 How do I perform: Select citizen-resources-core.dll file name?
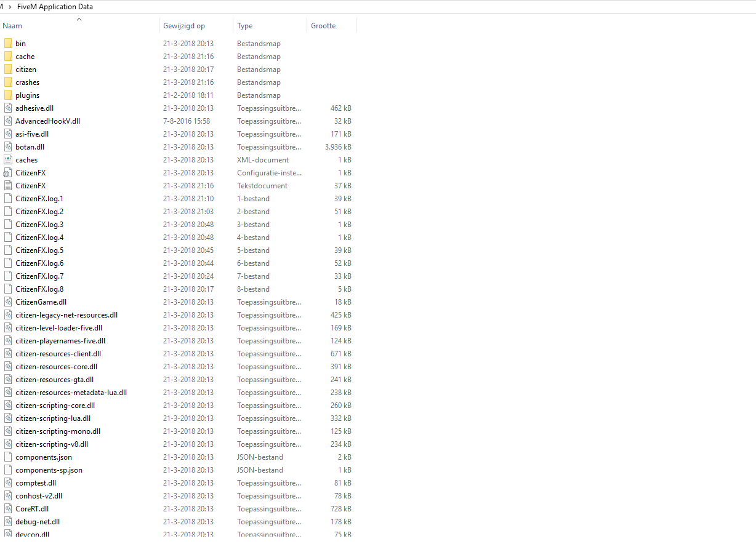(57, 366)
